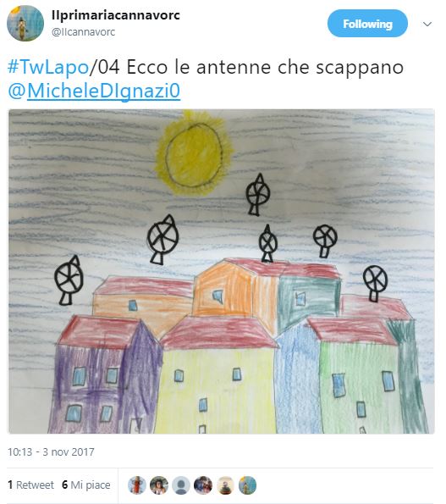Viewport: 446px width, 504px height.
Task: Show the 1 Retweet list
Action: point(30,485)
